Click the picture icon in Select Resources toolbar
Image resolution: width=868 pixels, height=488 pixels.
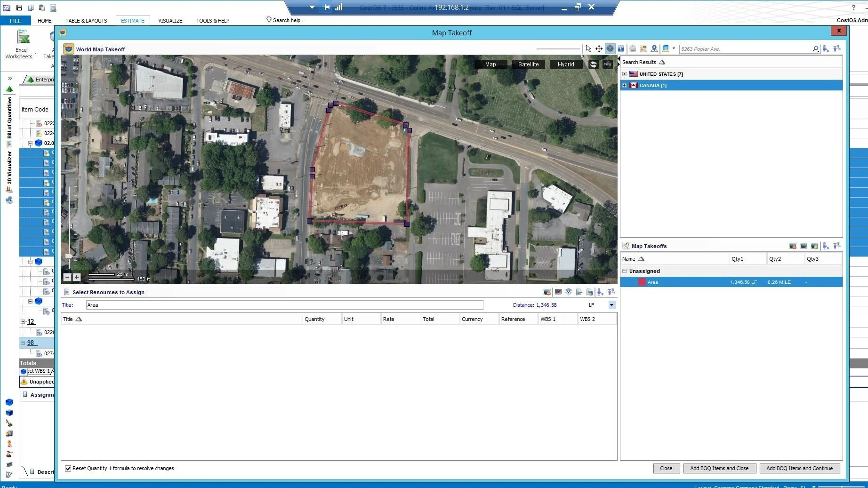[558, 292]
